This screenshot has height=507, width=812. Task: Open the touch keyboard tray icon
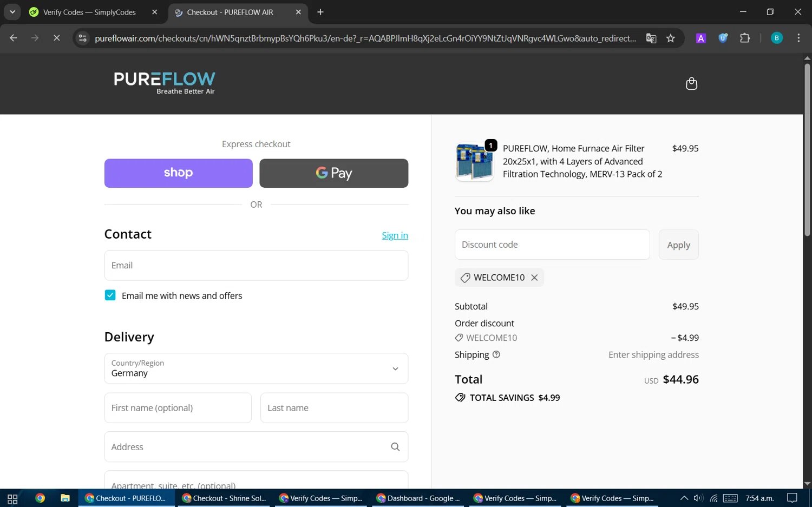[x=730, y=498]
